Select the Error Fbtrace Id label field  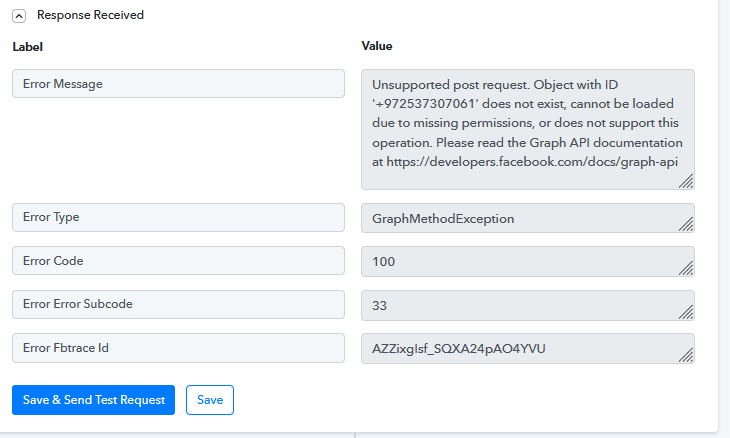(x=178, y=348)
